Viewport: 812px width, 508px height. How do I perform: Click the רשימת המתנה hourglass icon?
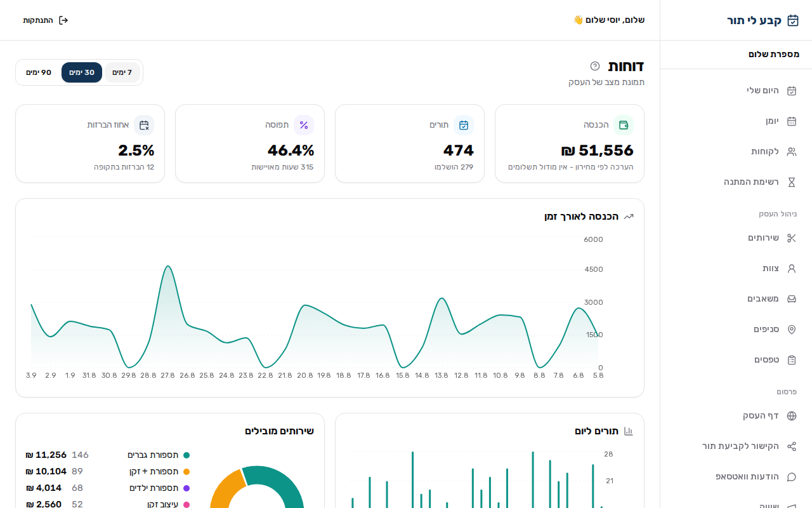click(x=792, y=182)
